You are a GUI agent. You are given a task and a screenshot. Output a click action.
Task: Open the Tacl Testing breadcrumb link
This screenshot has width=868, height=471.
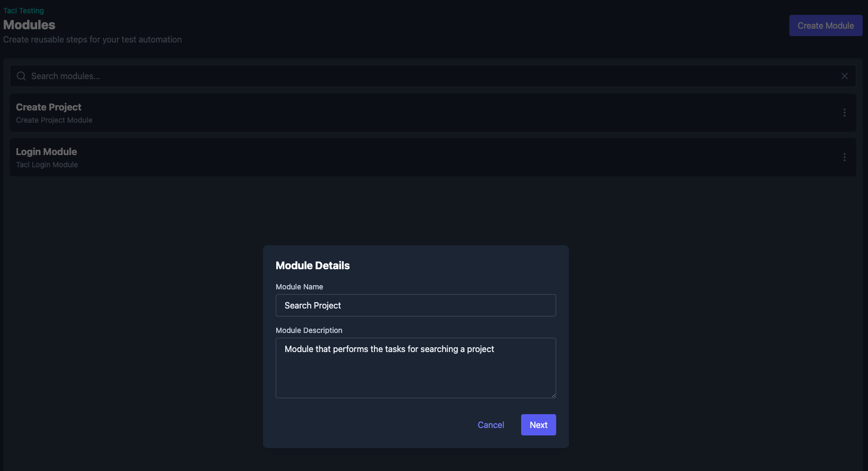click(23, 11)
